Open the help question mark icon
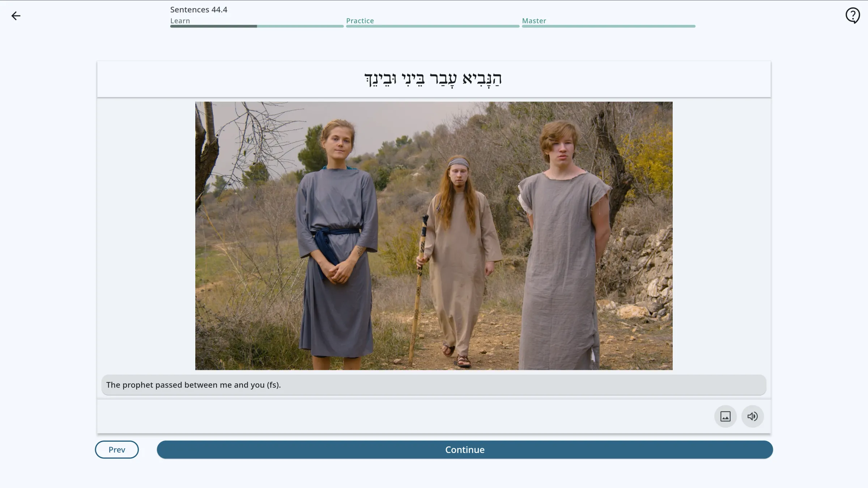The height and width of the screenshot is (488, 868). (852, 16)
